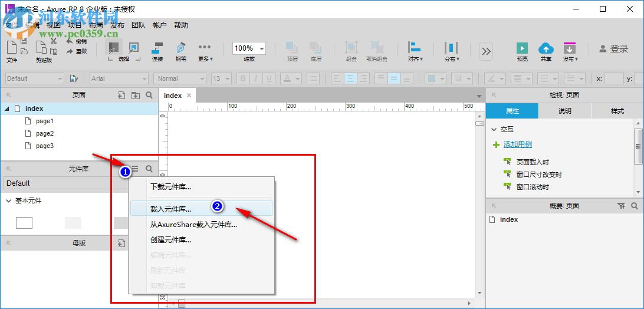Open the fill color swatch
The image size is (644, 309).
435,78
